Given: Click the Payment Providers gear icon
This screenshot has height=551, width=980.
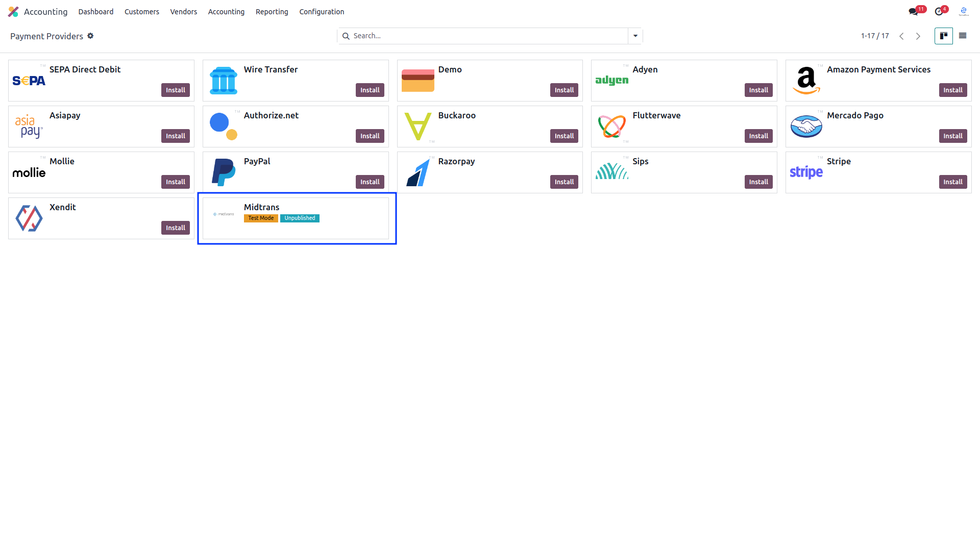Looking at the screenshot, I should pyautogui.click(x=90, y=36).
